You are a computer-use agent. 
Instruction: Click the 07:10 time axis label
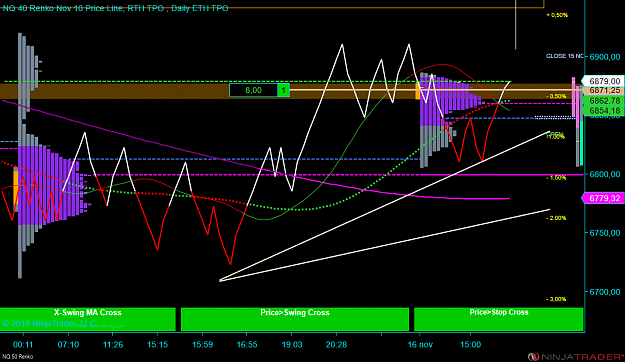(68, 344)
